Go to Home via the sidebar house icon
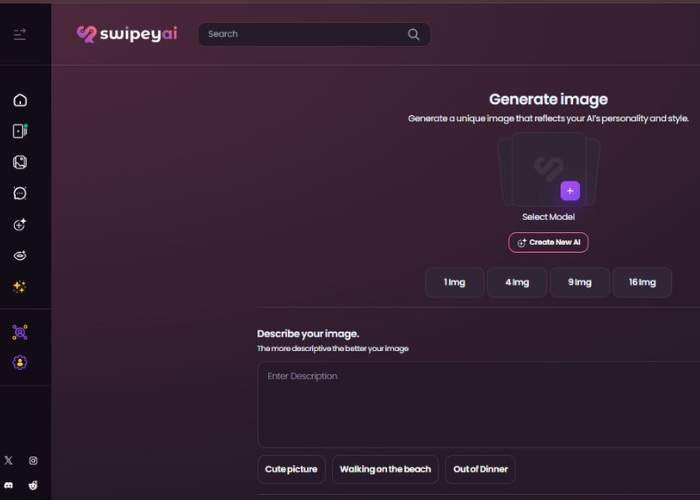The height and width of the screenshot is (500, 700). [20, 100]
